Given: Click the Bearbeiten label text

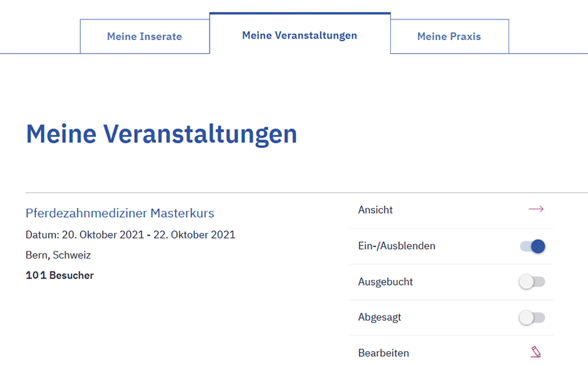Looking at the screenshot, I should pos(383,353).
